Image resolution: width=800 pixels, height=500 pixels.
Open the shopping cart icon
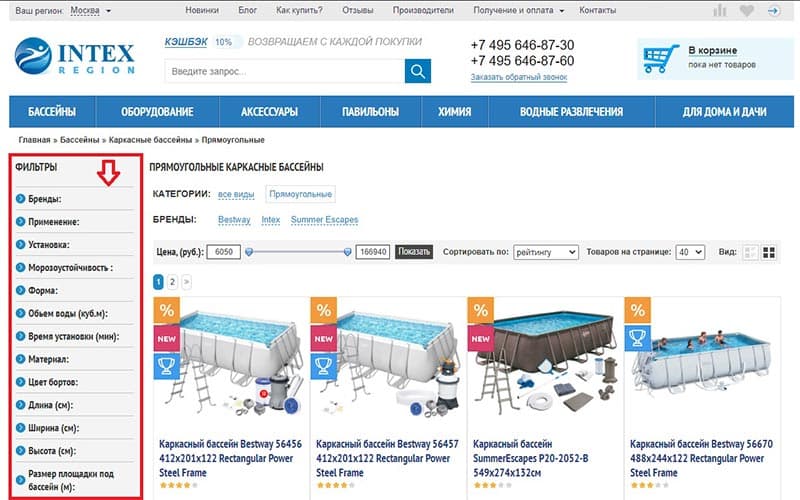(x=660, y=59)
